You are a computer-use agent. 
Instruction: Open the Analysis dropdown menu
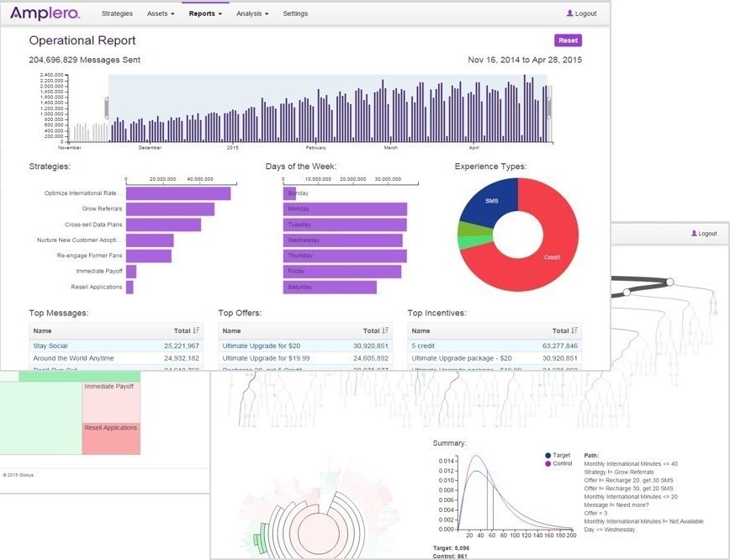pos(252,14)
